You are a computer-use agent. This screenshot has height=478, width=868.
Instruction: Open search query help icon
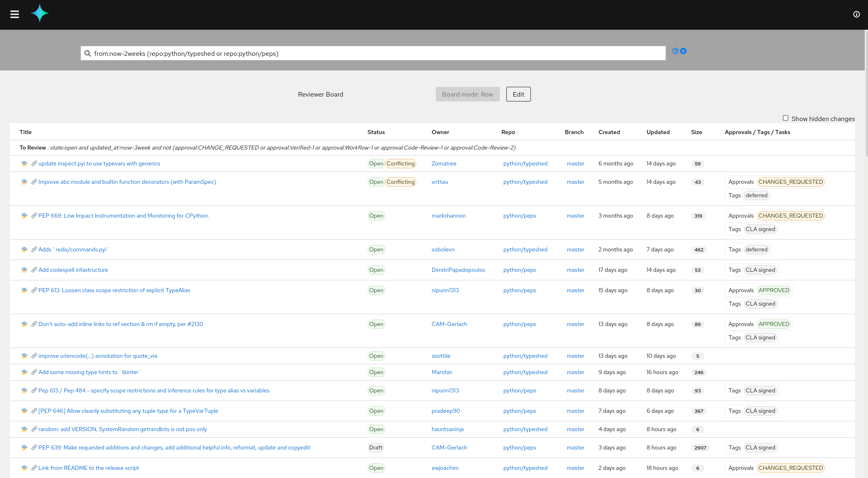coord(676,51)
